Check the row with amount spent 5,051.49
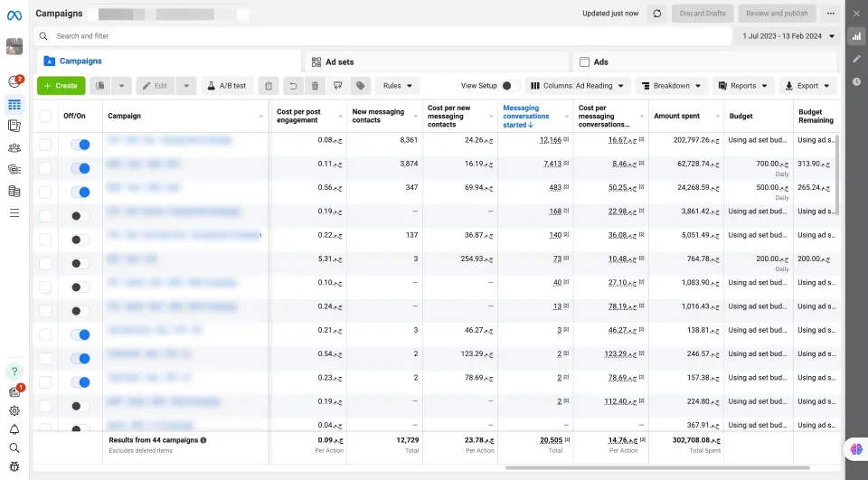Image resolution: width=868 pixels, height=480 pixels. pos(45,240)
